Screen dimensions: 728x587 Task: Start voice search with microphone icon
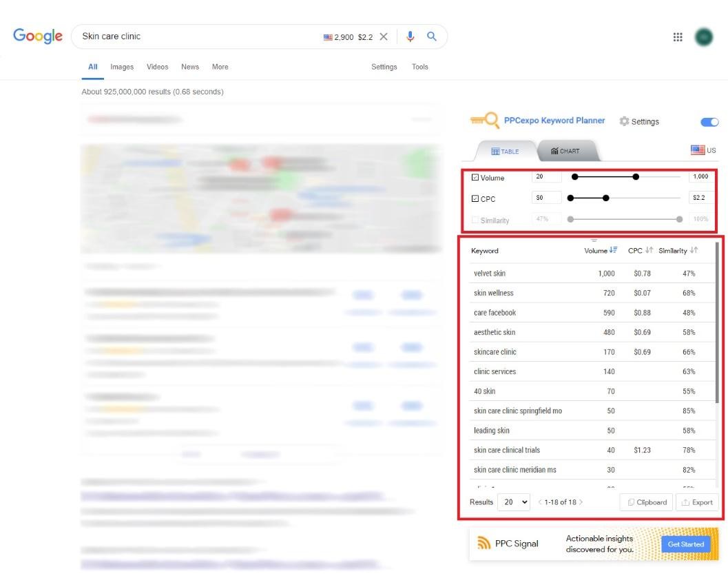tap(410, 37)
